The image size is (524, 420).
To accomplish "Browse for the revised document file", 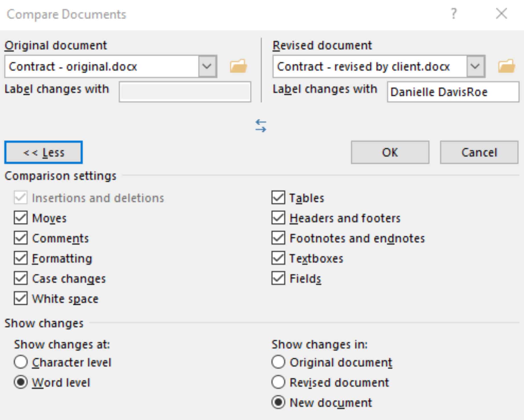I will tap(506, 66).
